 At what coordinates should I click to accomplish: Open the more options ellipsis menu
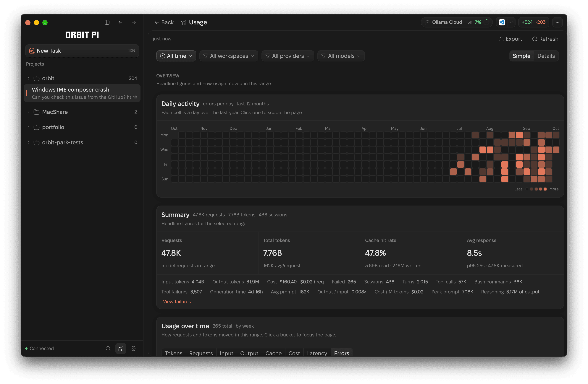pos(557,22)
